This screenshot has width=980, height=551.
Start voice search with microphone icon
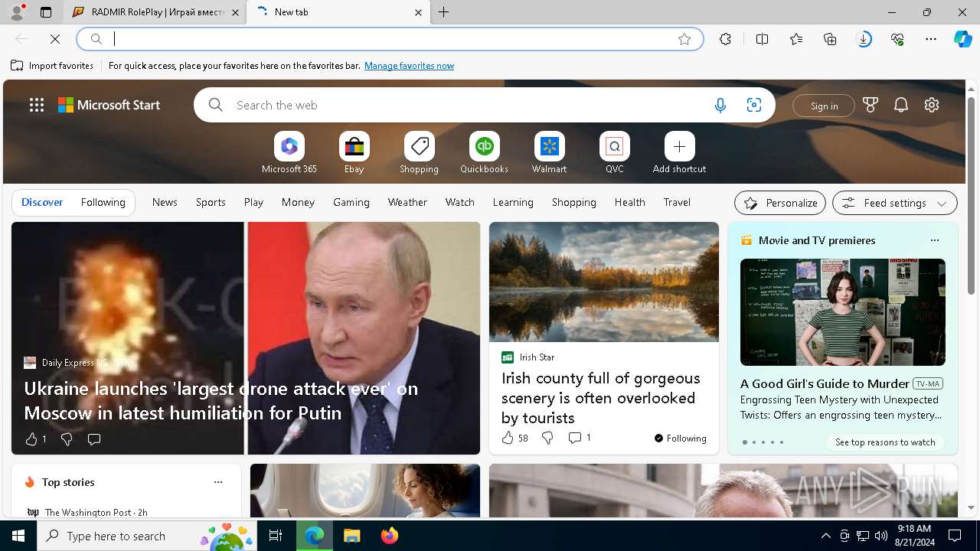(720, 105)
